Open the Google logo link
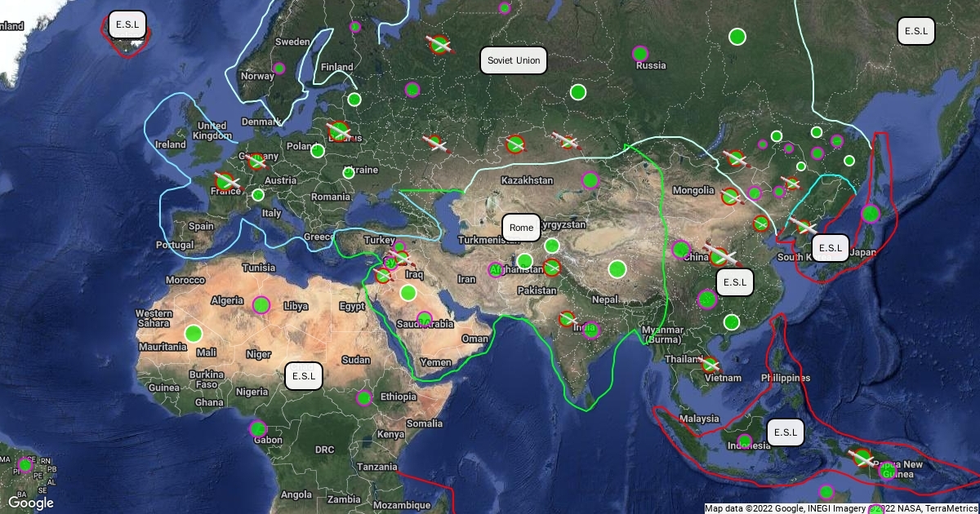This screenshot has height=514, width=980. click(x=31, y=503)
